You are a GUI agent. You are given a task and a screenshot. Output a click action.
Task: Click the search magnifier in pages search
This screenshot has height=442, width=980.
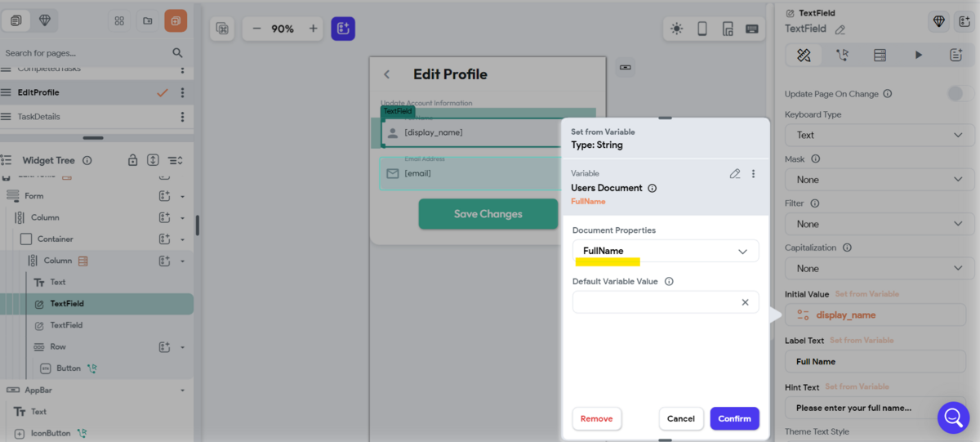pyautogui.click(x=177, y=53)
